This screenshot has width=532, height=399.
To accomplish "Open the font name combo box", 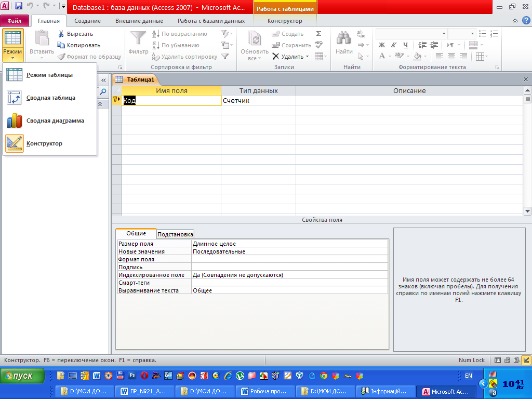I will (x=411, y=34).
